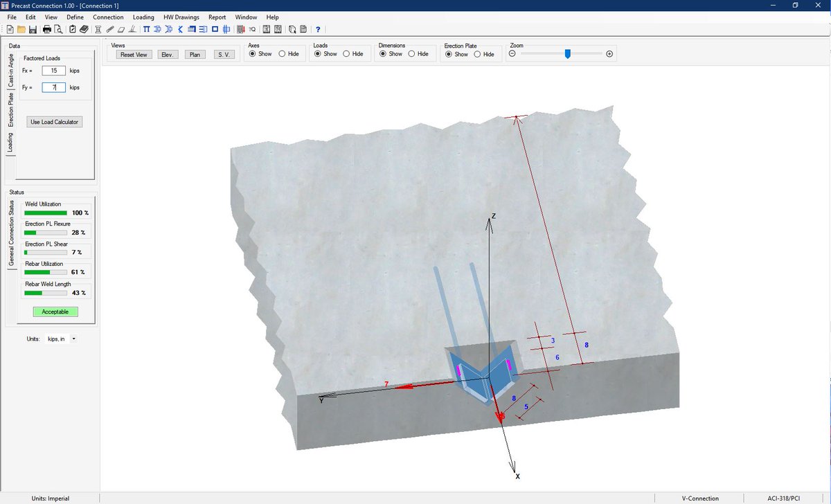Click the blue Help question mark icon
Viewport: 831px width, 504px height.
point(317,29)
